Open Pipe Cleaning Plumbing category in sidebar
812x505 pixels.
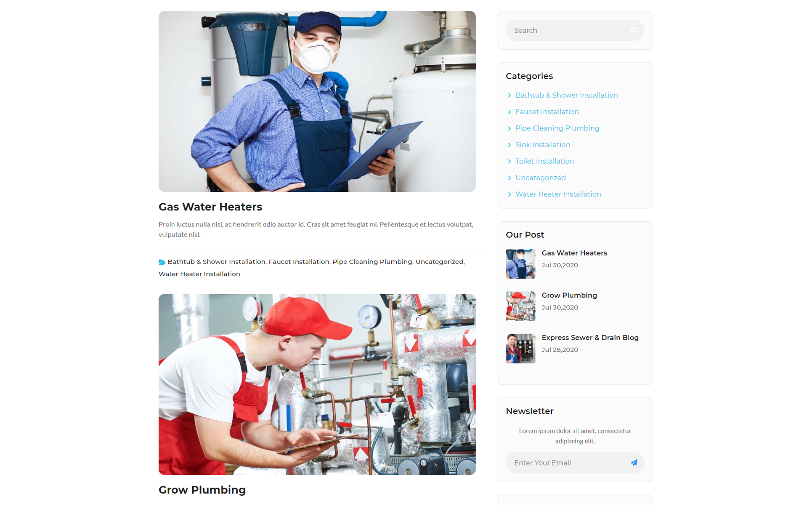click(557, 128)
